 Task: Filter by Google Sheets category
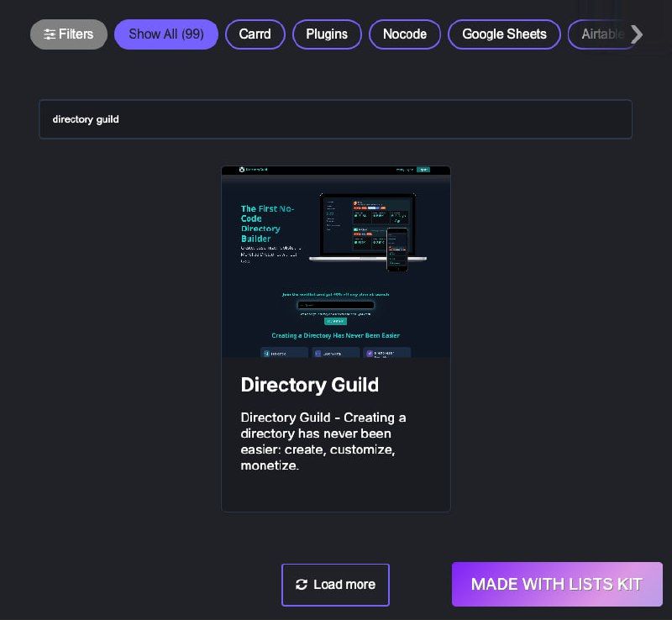coord(505,34)
